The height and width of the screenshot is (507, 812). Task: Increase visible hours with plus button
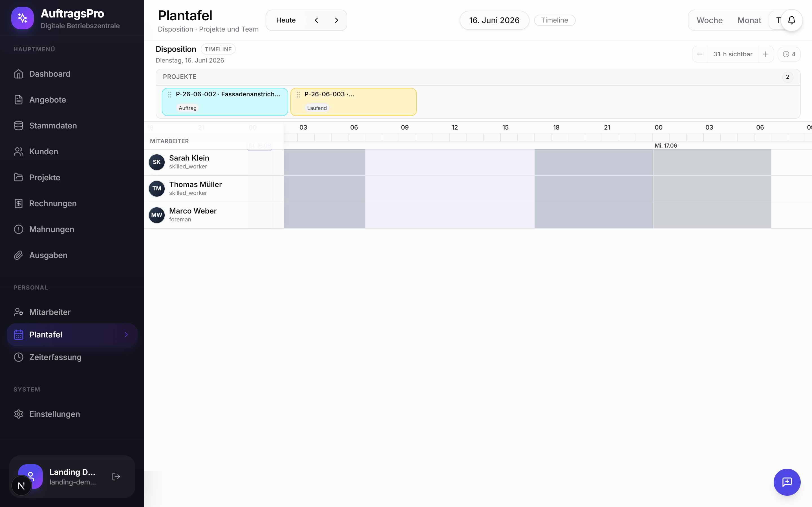pyautogui.click(x=766, y=54)
